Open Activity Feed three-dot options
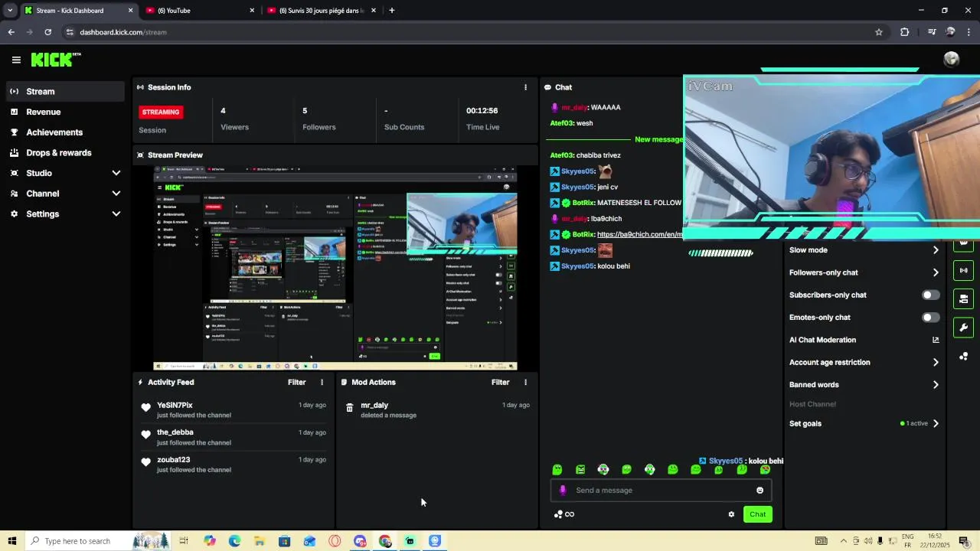The width and height of the screenshot is (980, 551). click(x=322, y=382)
